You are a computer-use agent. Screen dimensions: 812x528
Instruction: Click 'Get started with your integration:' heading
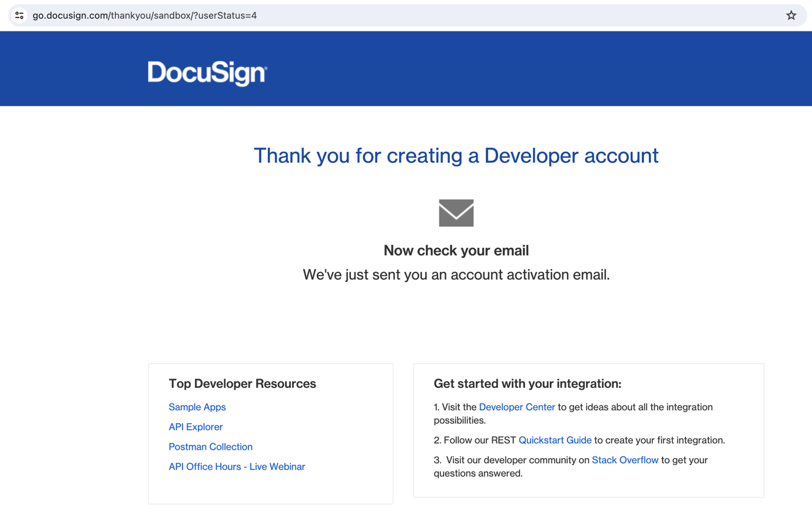[528, 384]
